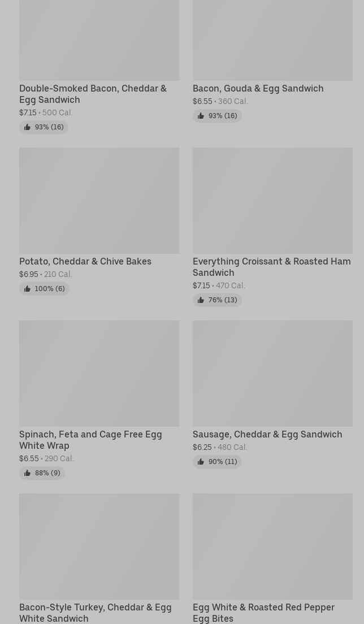Click the Sausage, Cheddar & Egg Sandwich image
This screenshot has height=624, width=364.
[x=272, y=374]
